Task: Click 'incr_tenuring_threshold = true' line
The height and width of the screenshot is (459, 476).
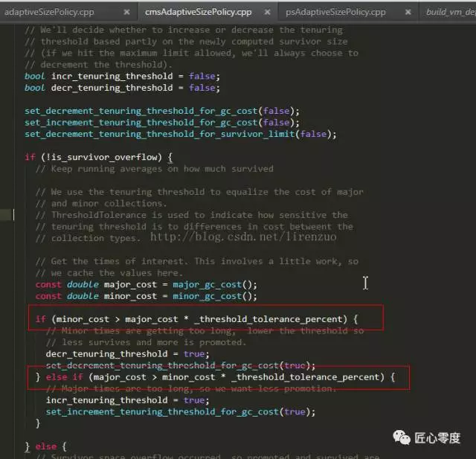Action: tap(127, 400)
